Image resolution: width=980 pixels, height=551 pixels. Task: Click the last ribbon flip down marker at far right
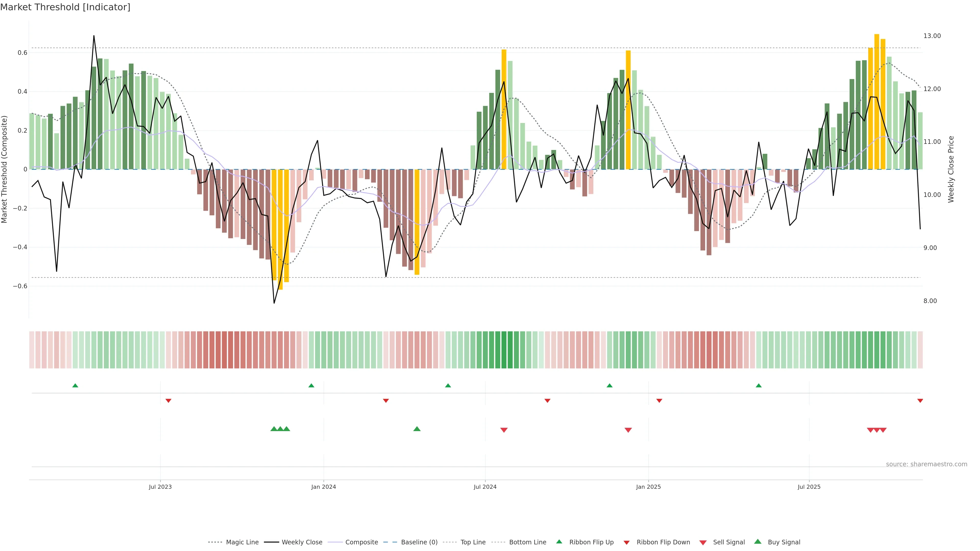(920, 401)
